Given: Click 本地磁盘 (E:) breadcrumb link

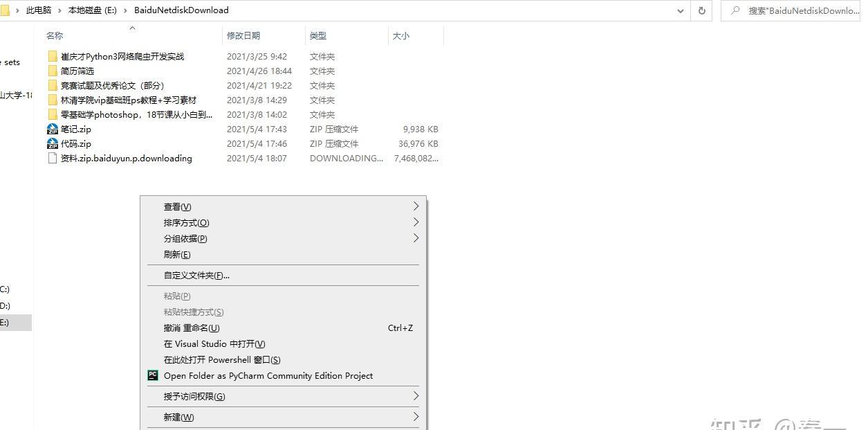Looking at the screenshot, I should pos(91,10).
